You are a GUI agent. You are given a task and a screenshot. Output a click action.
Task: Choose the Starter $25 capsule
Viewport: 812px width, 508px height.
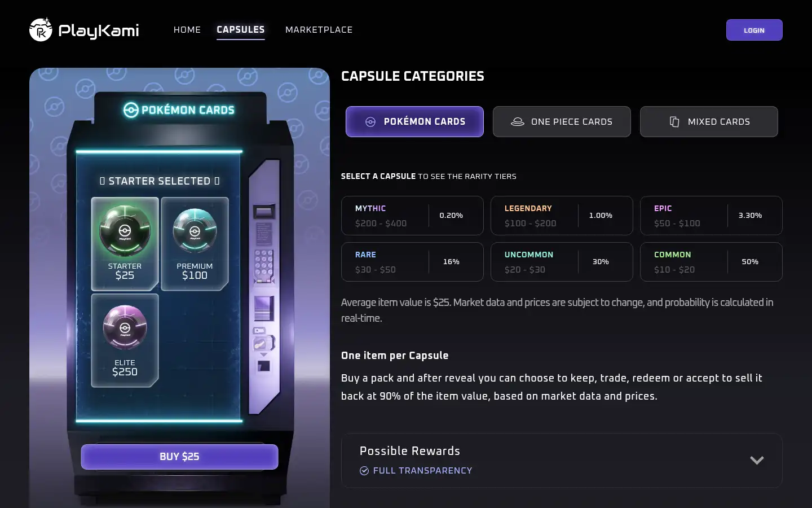[125, 244]
